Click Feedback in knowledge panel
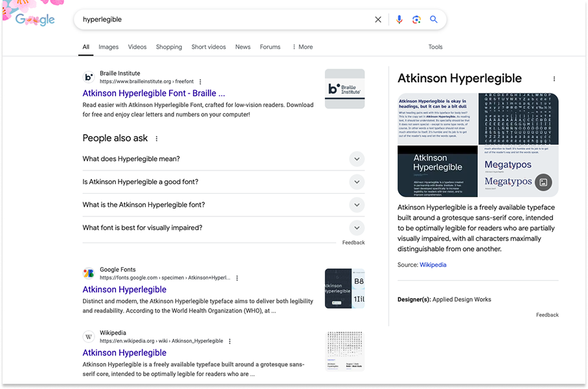588x389 pixels. (547, 315)
